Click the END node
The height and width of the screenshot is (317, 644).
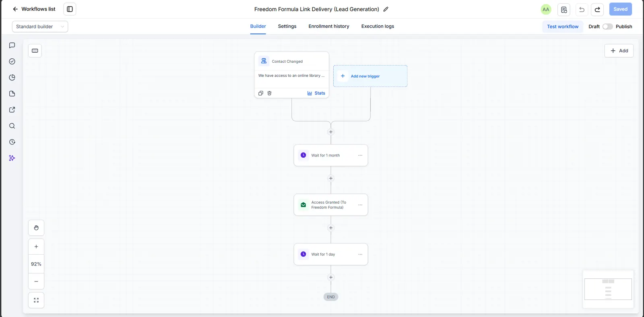331,297
